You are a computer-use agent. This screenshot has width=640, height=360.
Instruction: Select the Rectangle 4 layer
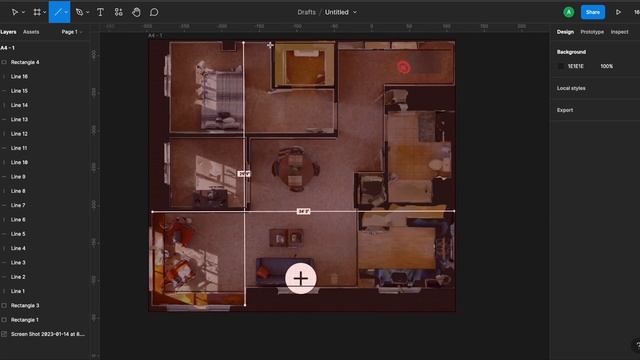point(25,62)
